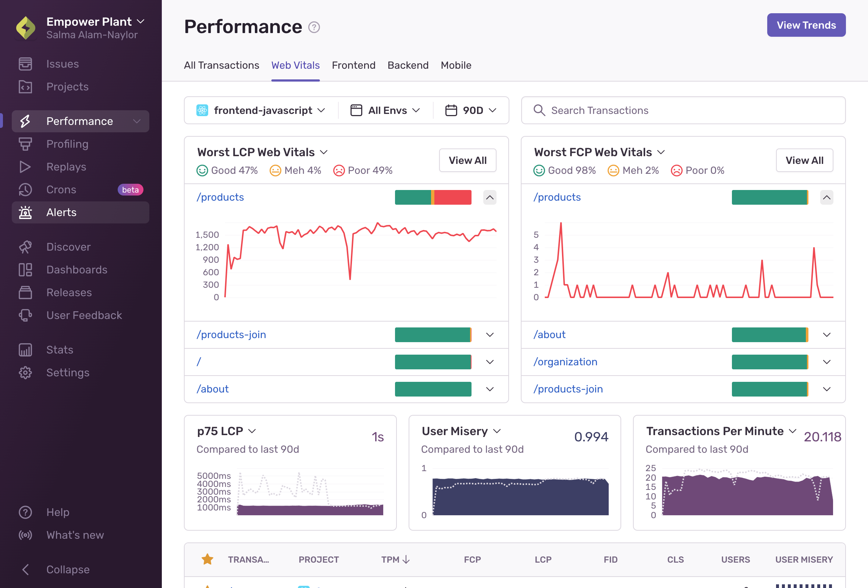
Task: Open p75 LCP widget dropdown
Action: click(x=226, y=431)
